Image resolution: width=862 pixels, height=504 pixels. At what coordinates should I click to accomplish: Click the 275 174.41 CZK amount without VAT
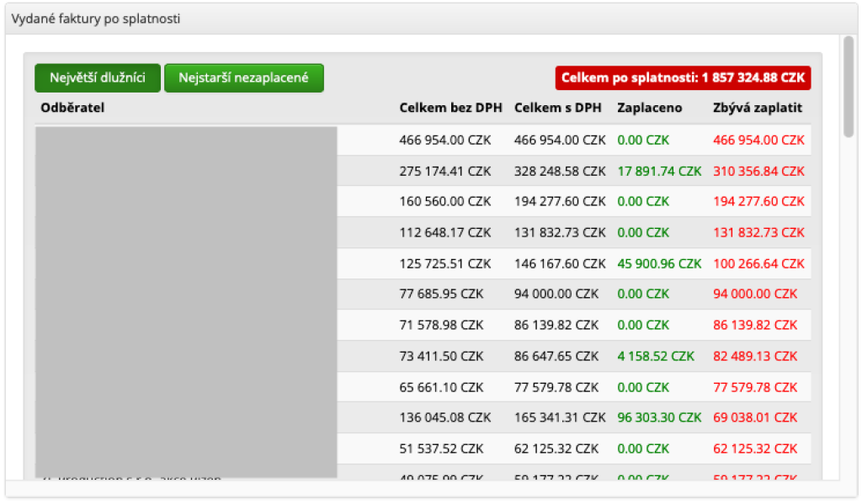(x=444, y=171)
